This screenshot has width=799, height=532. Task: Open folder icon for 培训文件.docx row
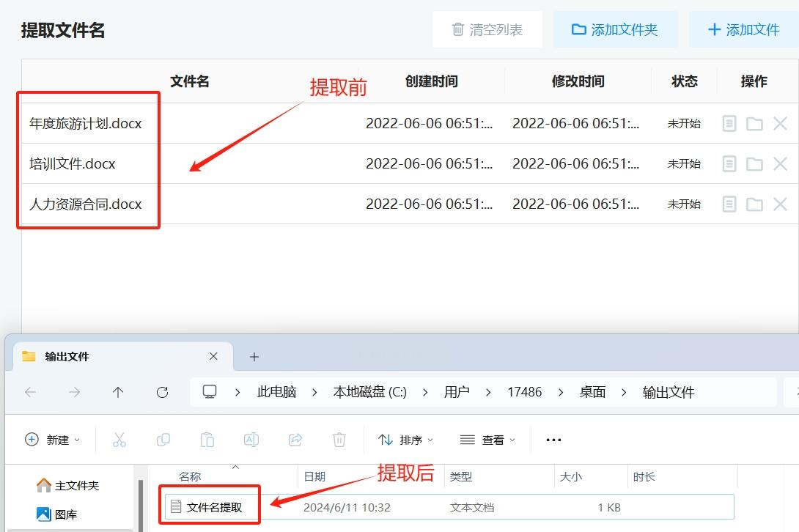(x=755, y=164)
